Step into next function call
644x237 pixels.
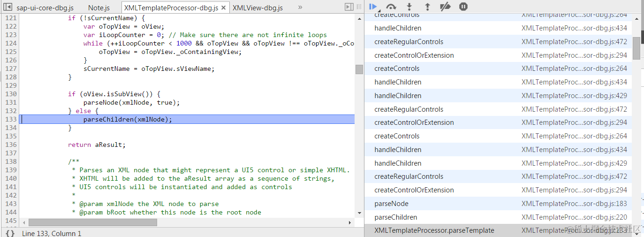point(409,7)
